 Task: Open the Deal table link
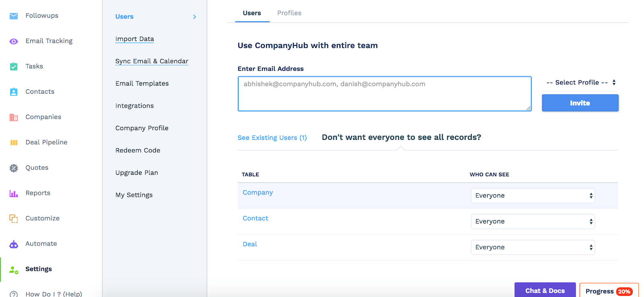(x=250, y=244)
